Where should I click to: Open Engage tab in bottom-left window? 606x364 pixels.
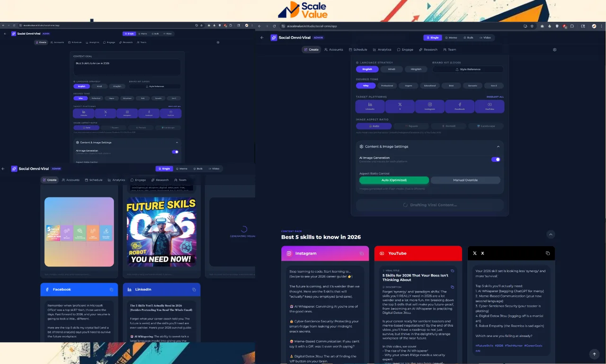(x=138, y=180)
